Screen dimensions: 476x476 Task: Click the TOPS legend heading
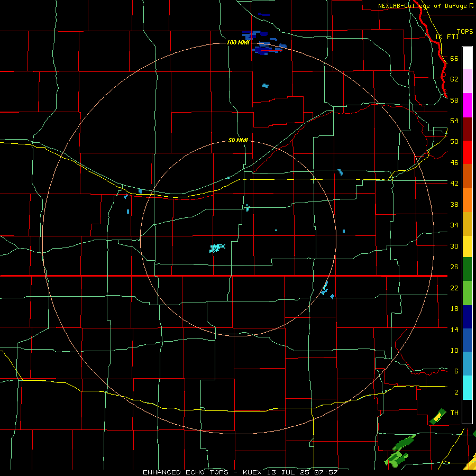(465, 31)
